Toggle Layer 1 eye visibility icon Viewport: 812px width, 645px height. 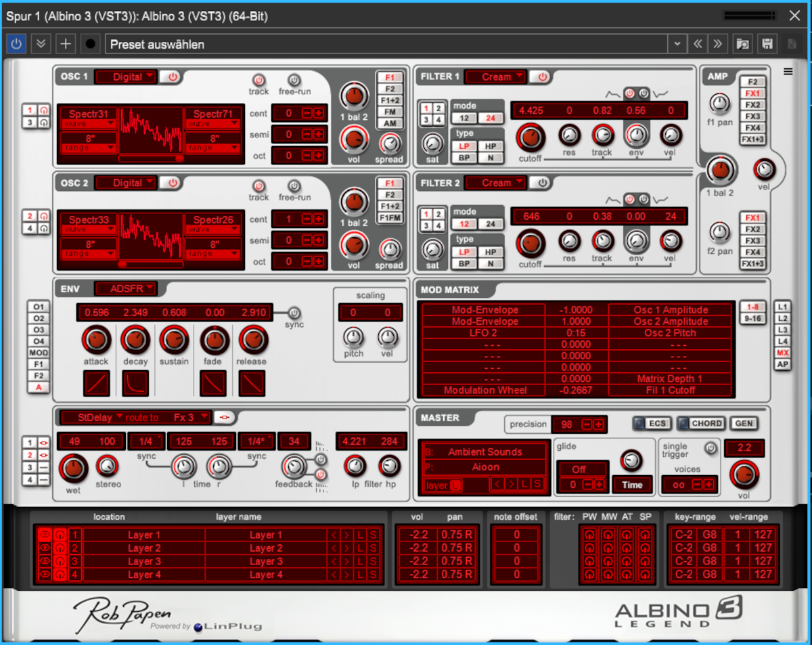click(x=45, y=535)
